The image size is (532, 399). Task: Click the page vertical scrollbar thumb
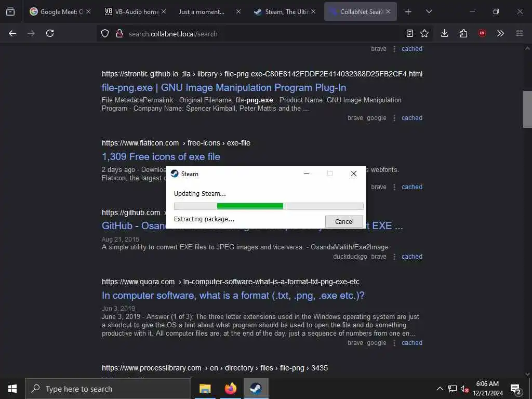527,109
